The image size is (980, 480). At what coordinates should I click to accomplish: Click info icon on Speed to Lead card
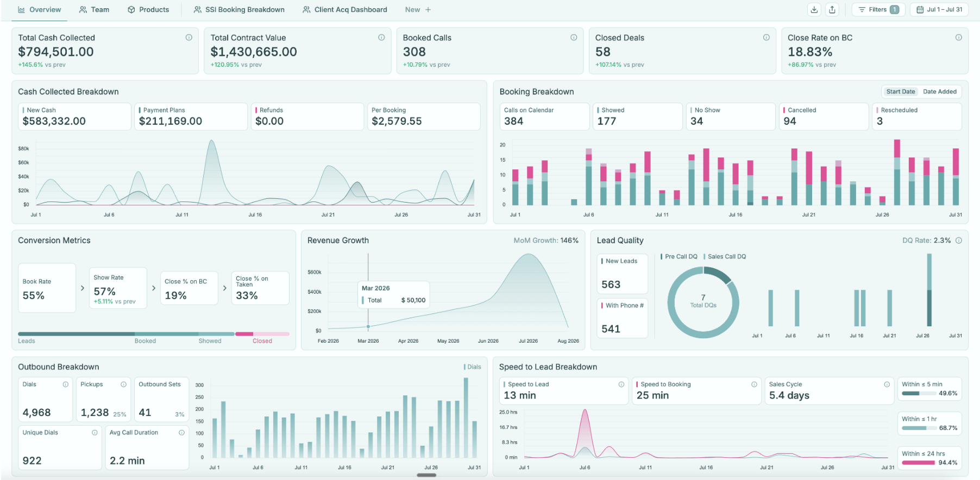click(x=621, y=384)
